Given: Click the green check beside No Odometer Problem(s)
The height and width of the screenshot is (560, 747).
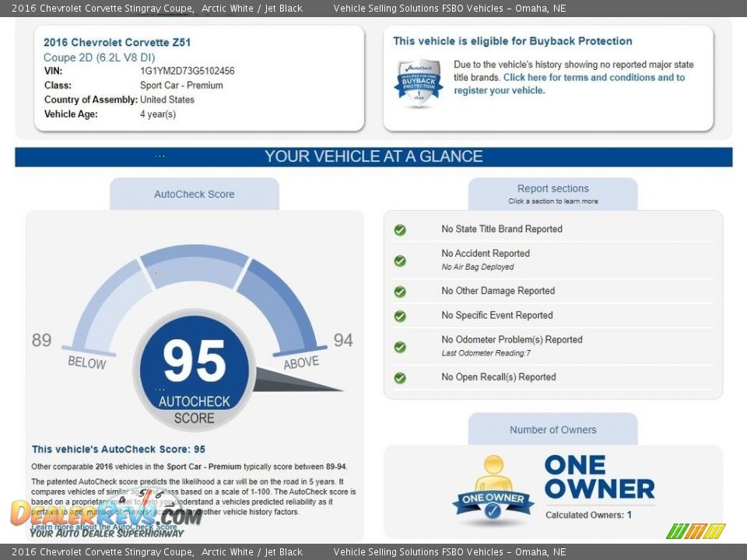Looking at the screenshot, I should point(400,347).
